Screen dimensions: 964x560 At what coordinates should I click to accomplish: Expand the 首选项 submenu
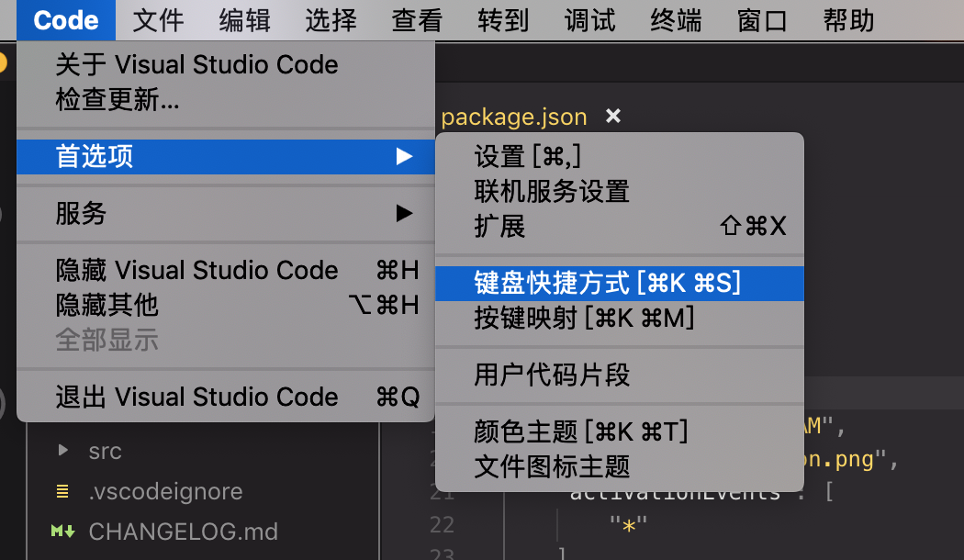pos(226,157)
